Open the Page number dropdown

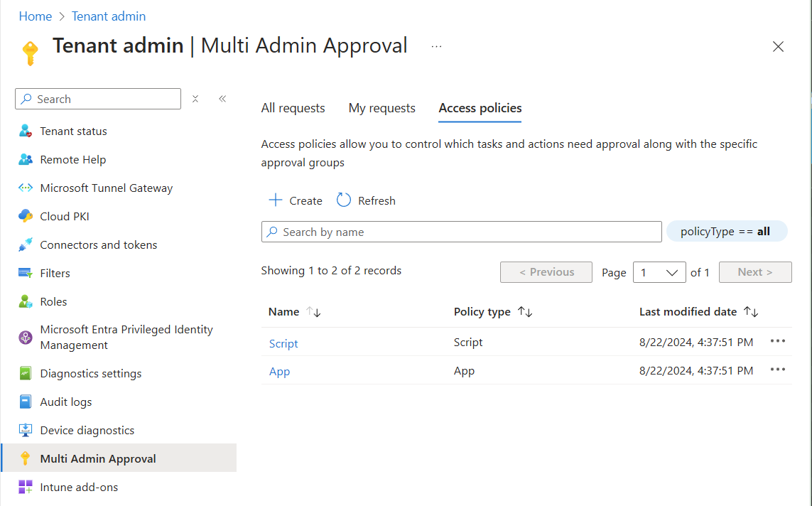[x=659, y=272]
